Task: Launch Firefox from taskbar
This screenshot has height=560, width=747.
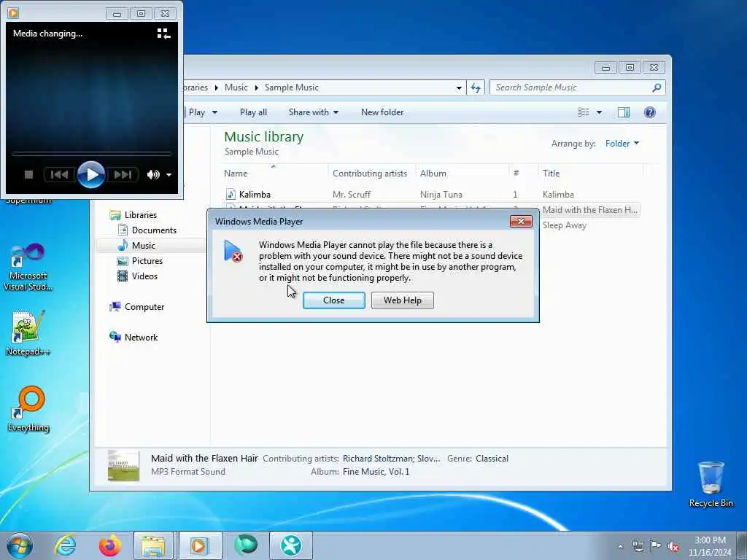Action: (x=109, y=545)
